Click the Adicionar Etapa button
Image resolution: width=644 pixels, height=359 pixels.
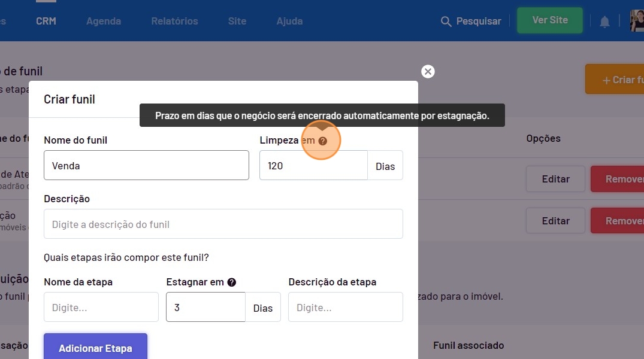click(x=95, y=348)
